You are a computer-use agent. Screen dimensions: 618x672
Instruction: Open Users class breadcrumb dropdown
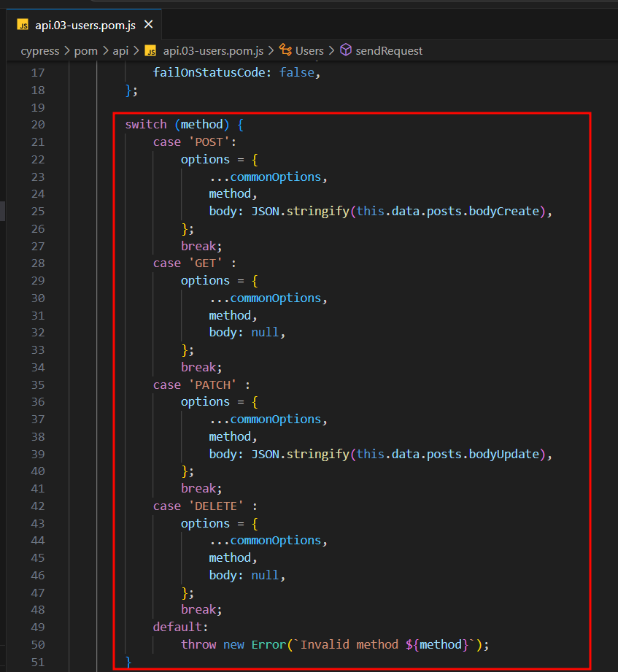tap(309, 51)
